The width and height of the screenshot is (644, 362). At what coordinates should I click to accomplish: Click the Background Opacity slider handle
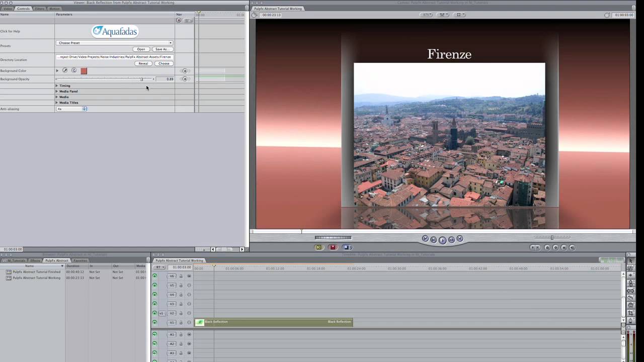click(141, 79)
